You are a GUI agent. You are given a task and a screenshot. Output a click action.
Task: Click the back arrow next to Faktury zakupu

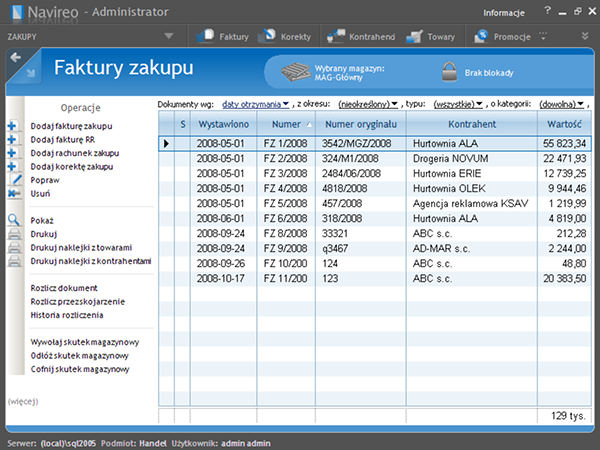15,58
